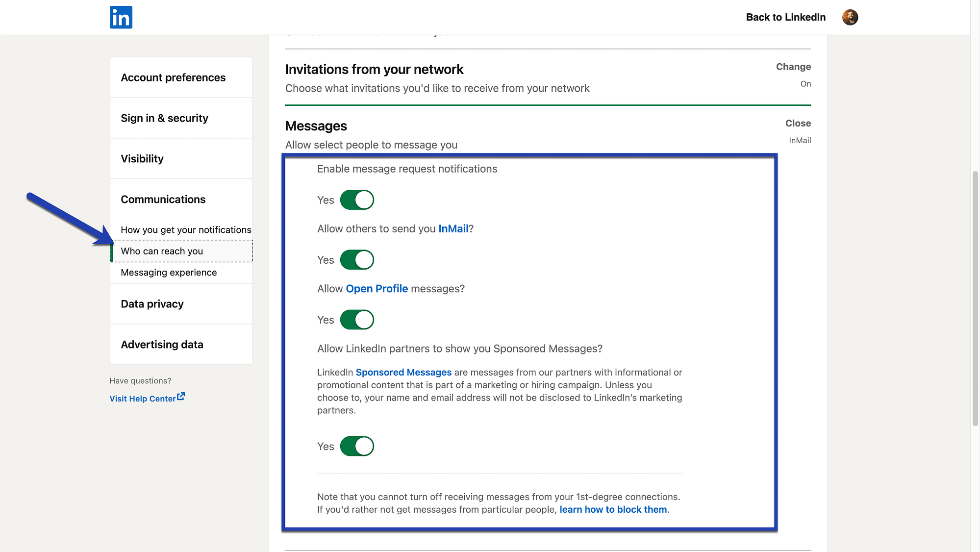Open Account preferences section
Image resolution: width=980 pixels, height=552 pixels.
pyautogui.click(x=173, y=77)
